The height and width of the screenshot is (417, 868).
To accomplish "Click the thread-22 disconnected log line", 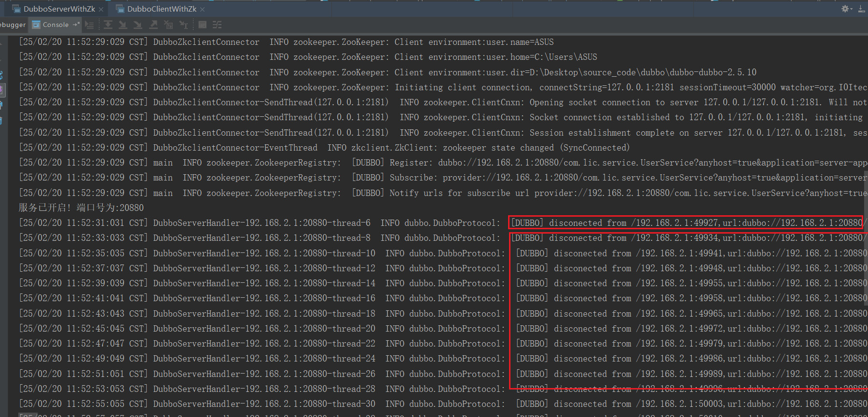I will pos(443,344).
